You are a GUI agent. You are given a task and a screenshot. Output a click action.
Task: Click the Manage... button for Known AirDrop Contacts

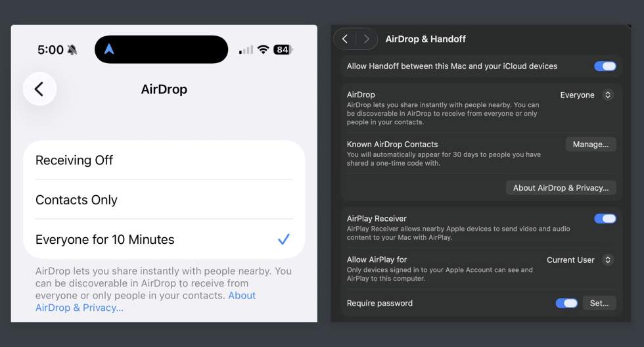coord(590,145)
